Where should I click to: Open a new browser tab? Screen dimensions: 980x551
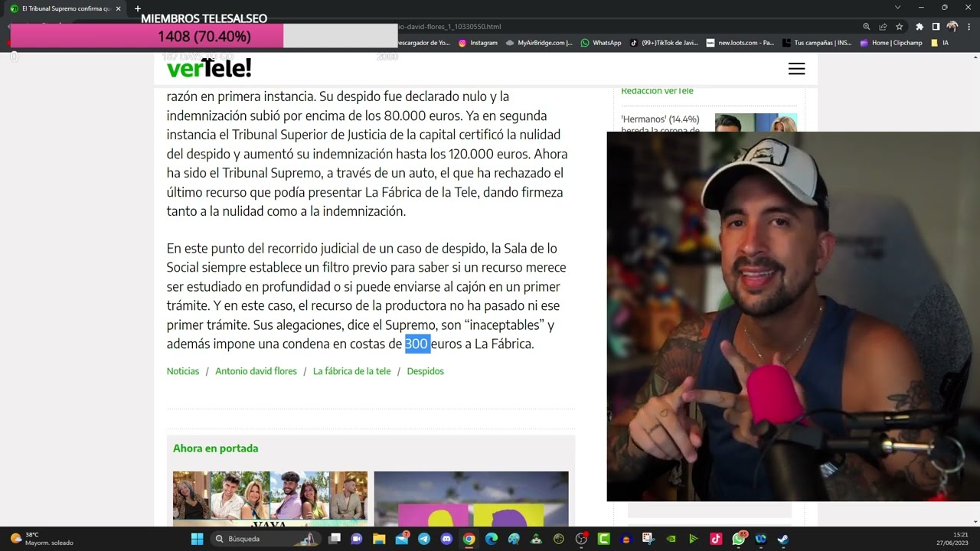point(138,8)
